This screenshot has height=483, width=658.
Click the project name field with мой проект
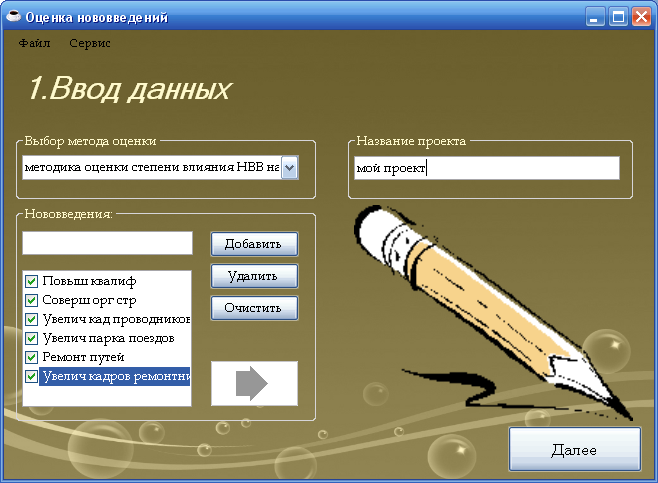point(487,168)
